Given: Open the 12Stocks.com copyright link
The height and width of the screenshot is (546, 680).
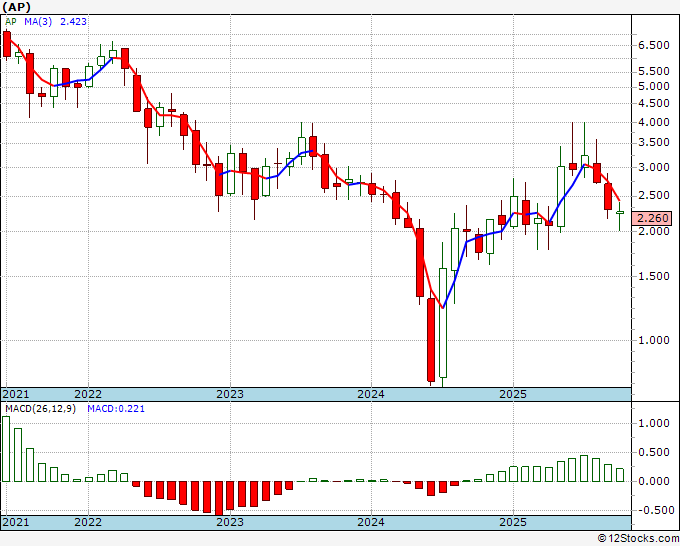Looking at the screenshot, I should [638, 539].
